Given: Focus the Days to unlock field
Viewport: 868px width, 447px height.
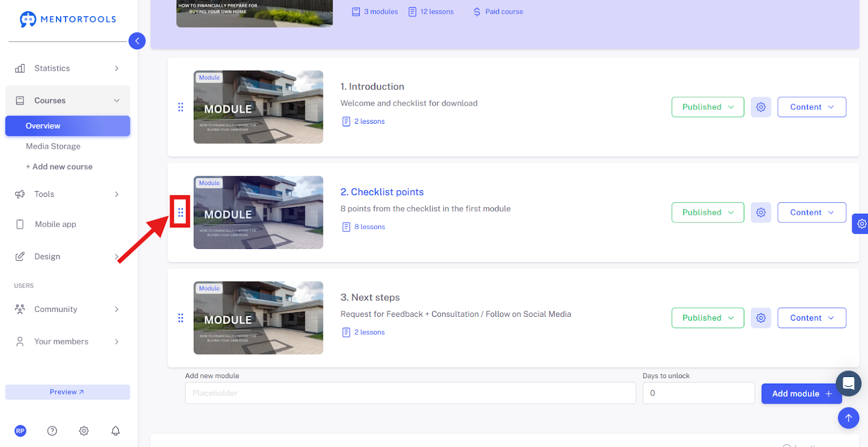Looking at the screenshot, I should coord(699,393).
